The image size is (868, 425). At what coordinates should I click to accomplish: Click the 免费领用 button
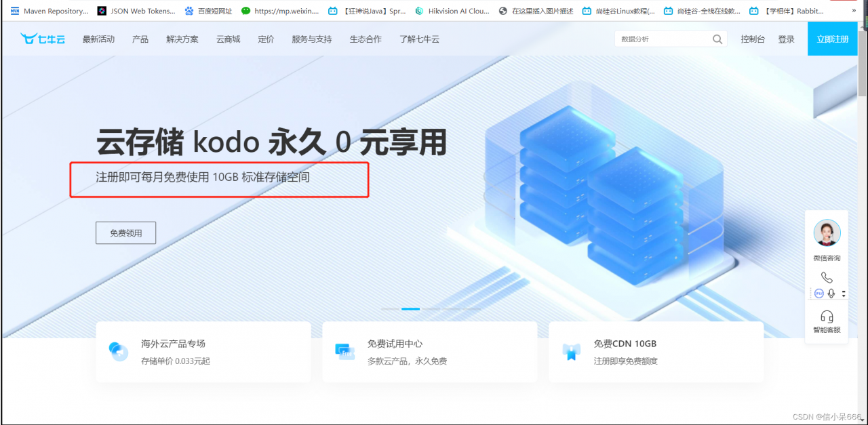tap(126, 232)
